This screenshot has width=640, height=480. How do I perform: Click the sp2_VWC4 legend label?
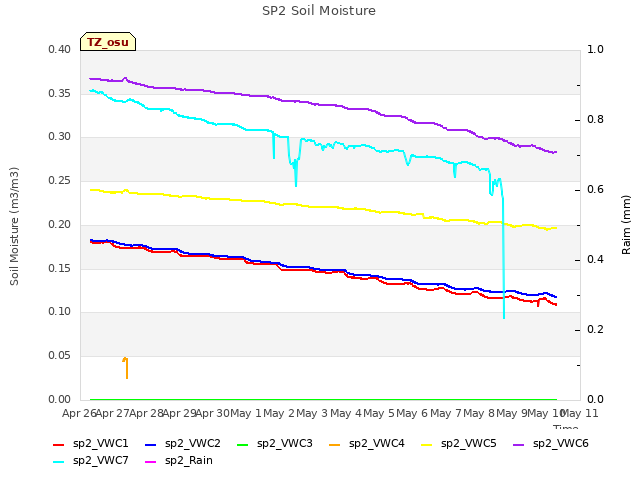coord(376,444)
